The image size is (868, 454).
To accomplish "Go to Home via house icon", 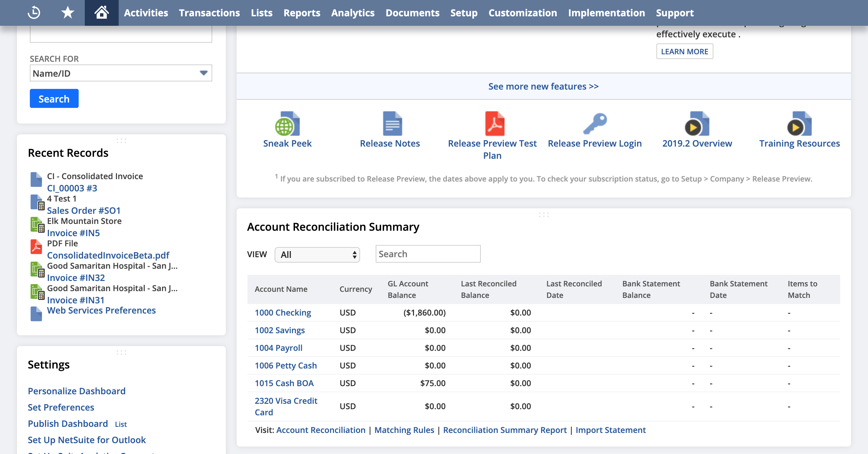I will point(101,13).
